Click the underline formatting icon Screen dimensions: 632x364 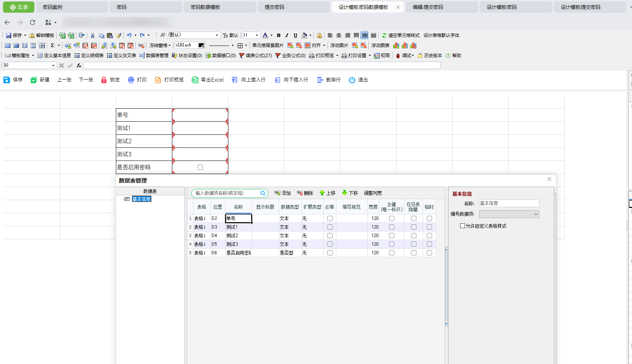pyautogui.click(x=295, y=35)
